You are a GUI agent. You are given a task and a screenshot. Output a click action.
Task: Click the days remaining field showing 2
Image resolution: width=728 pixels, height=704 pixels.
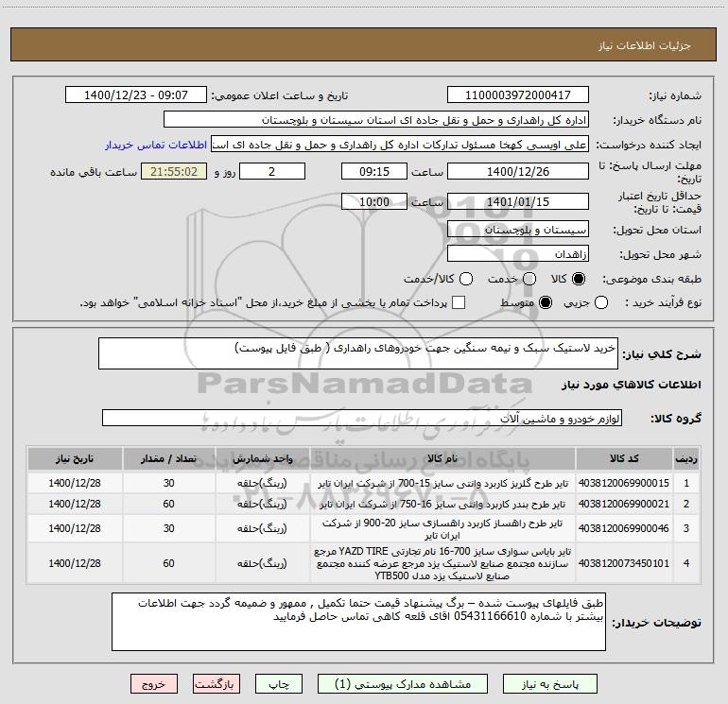[x=271, y=171]
